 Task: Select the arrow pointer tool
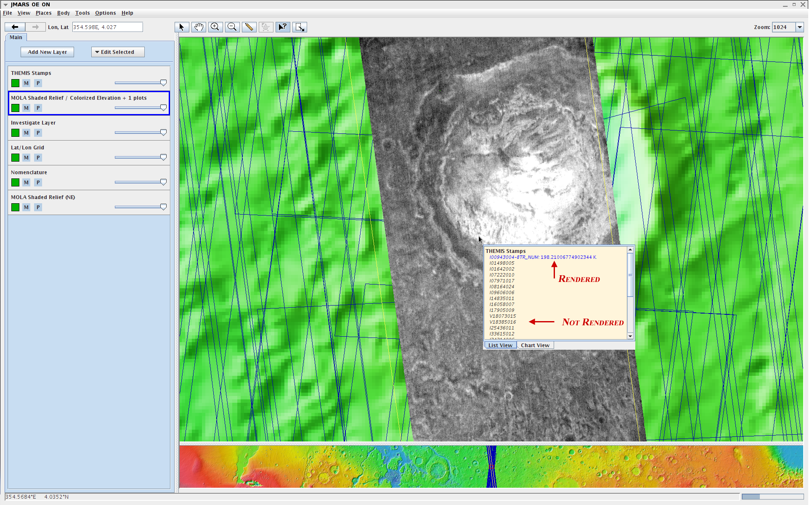point(182,27)
